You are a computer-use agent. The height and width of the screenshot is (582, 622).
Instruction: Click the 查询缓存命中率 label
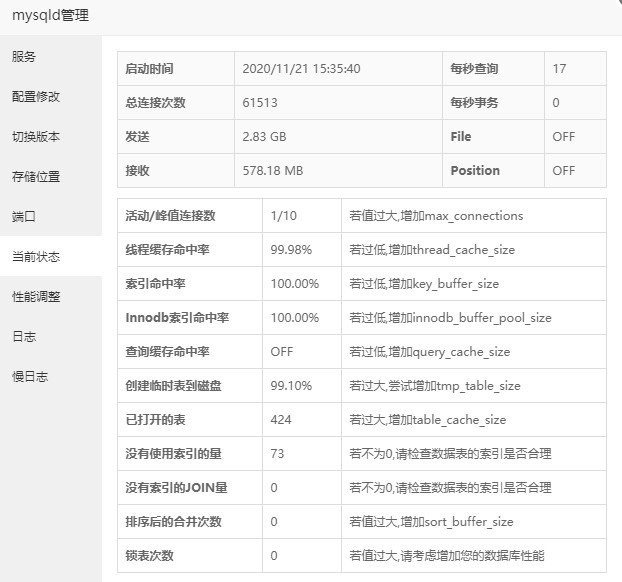pyautogui.click(x=167, y=352)
